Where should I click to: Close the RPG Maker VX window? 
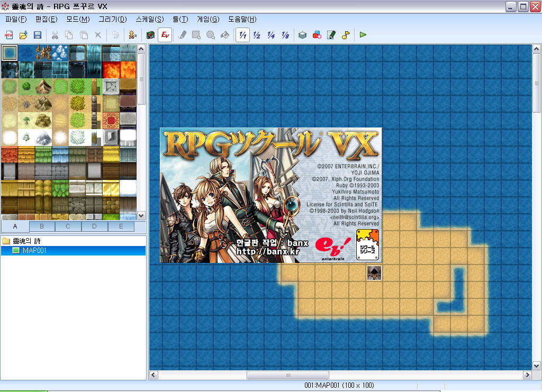click(536, 7)
